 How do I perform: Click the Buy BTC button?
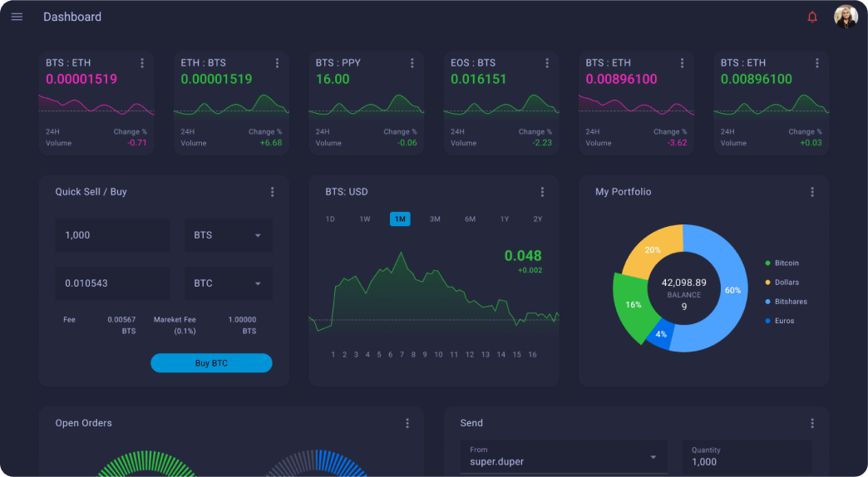tap(211, 363)
